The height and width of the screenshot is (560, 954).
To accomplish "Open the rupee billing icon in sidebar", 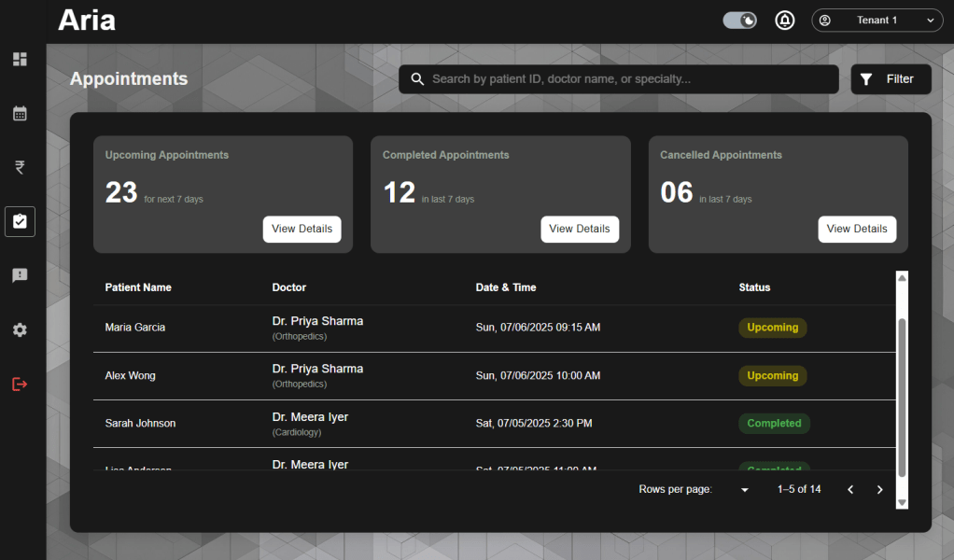I will (20, 168).
